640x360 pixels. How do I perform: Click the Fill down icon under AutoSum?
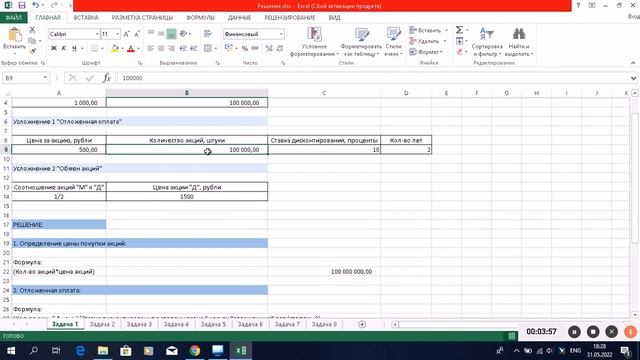(x=460, y=41)
